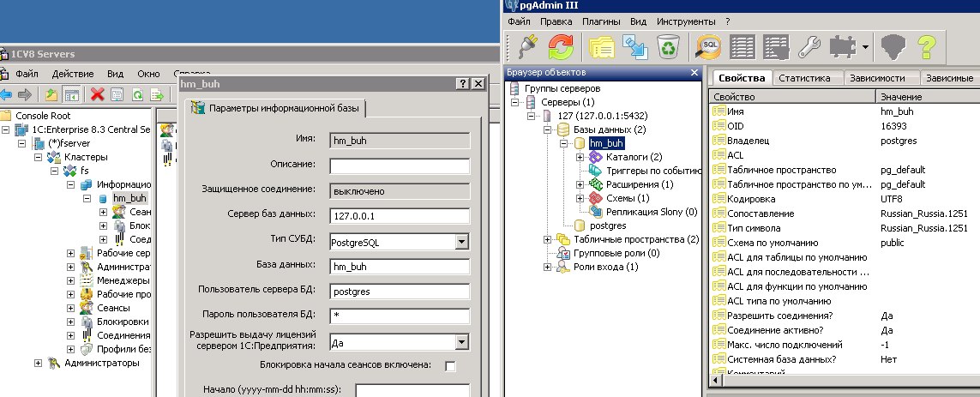Click the filtered data view icon
Viewport: 980px width, 397px height.
(776, 47)
